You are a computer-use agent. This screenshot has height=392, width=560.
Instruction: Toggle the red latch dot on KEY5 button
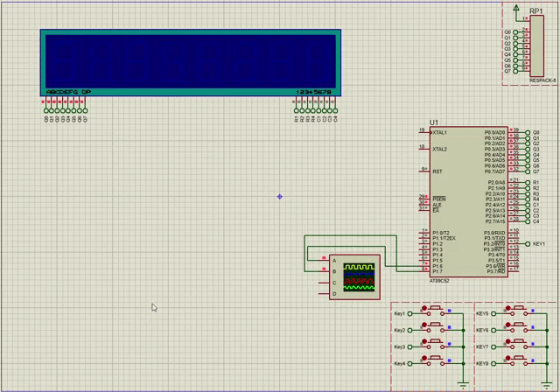point(507,308)
